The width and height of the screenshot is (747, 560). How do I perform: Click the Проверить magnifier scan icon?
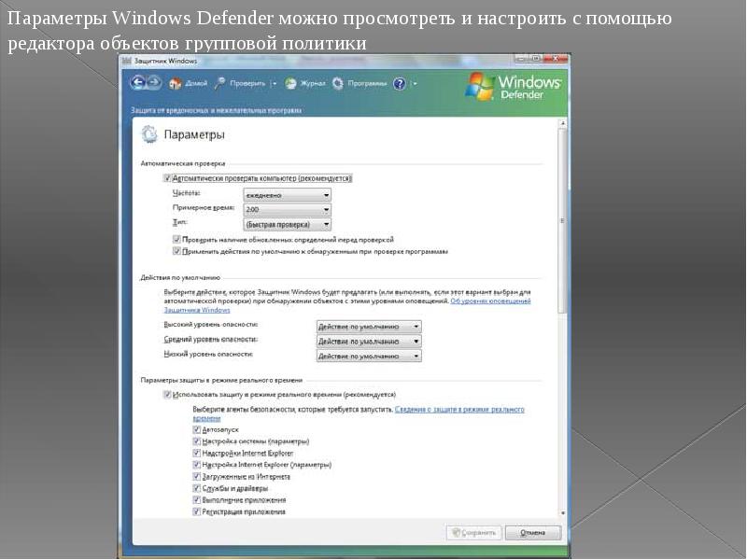pyautogui.click(x=219, y=83)
